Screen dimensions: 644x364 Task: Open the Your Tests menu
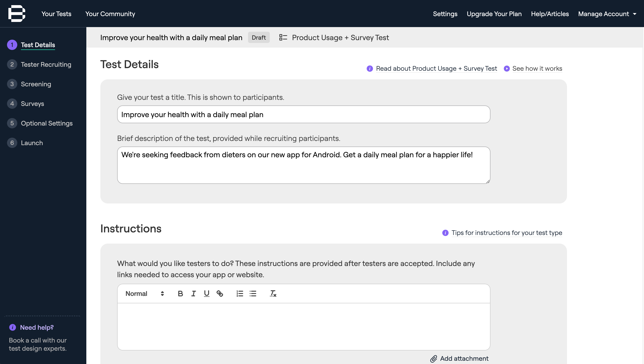tap(56, 14)
